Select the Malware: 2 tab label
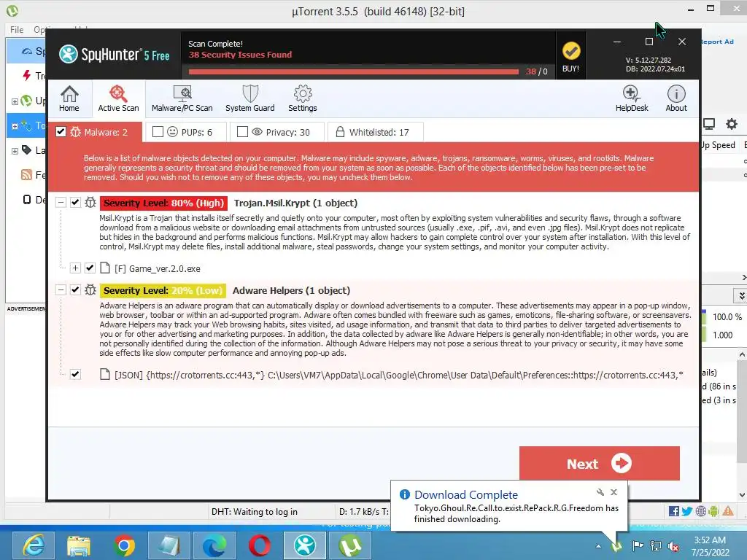This screenshot has height=560, width=747. tap(106, 132)
